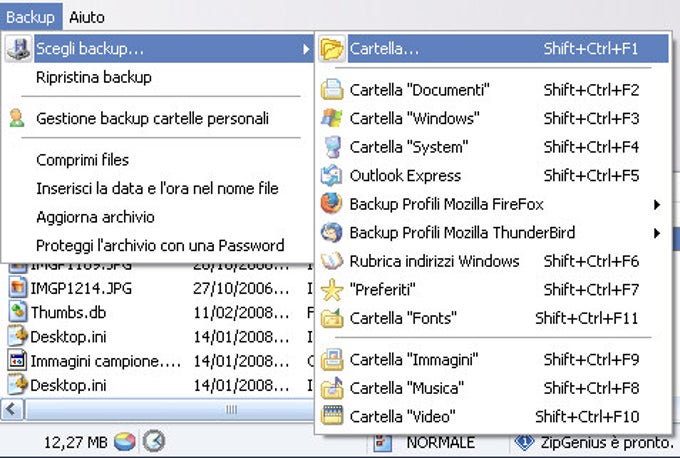
Task: Click the IMGP1214.JPG image file icon
Action: [17, 288]
